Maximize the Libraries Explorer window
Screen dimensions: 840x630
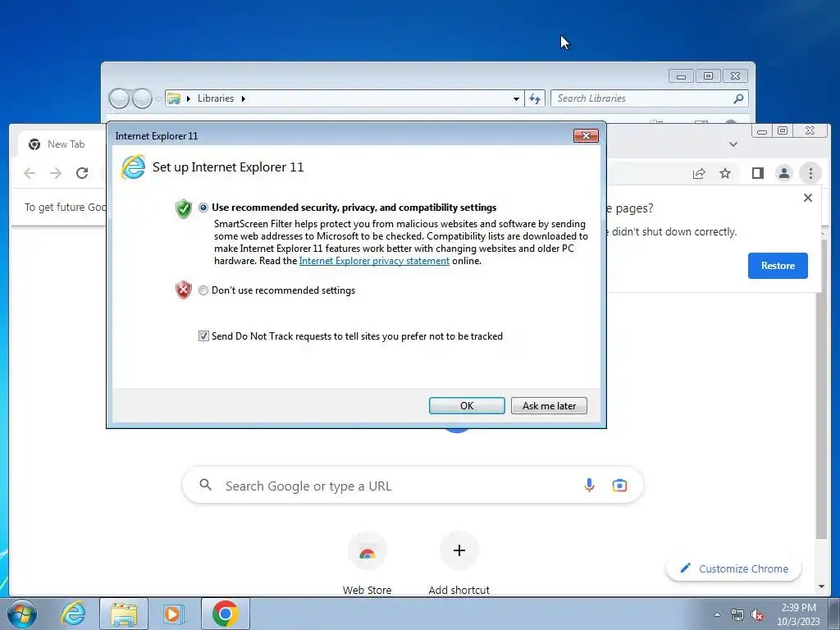click(708, 76)
